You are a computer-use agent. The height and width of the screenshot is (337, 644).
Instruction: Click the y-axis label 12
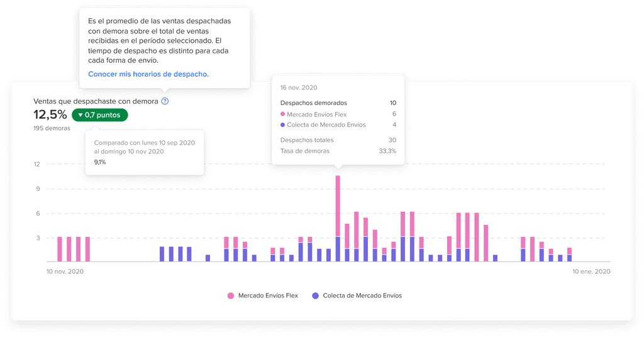[37, 164]
